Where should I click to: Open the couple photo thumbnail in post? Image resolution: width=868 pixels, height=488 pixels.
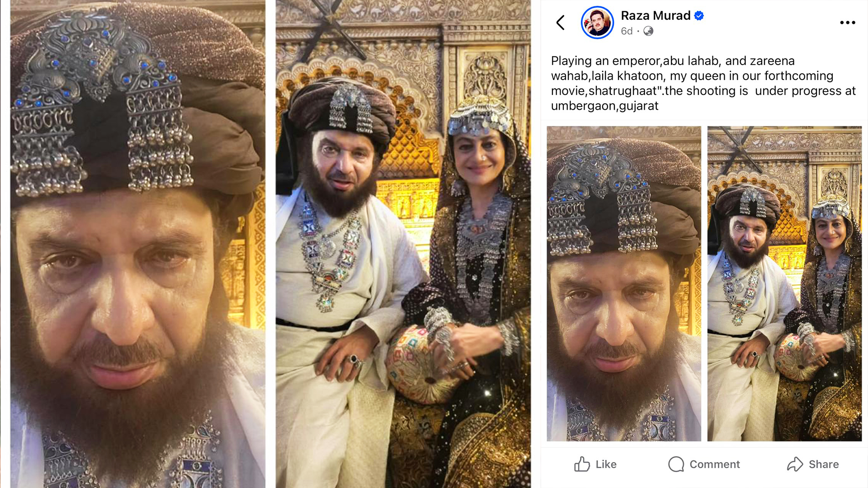[x=784, y=284]
